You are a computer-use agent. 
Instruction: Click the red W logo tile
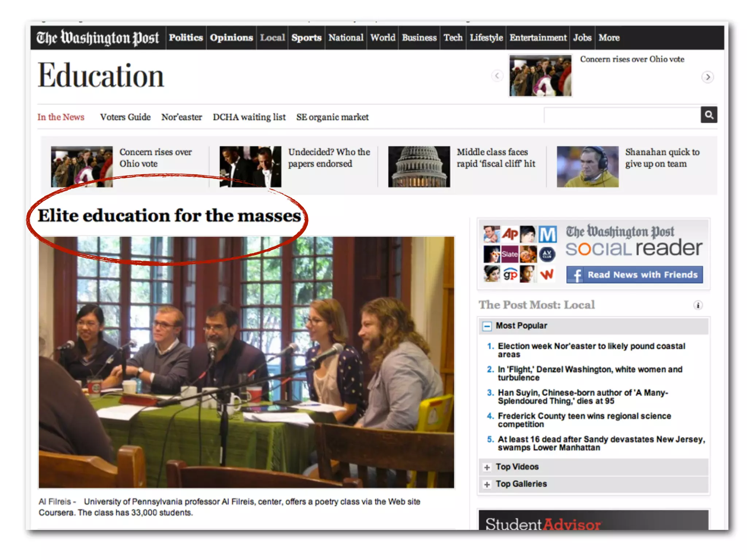(547, 274)
